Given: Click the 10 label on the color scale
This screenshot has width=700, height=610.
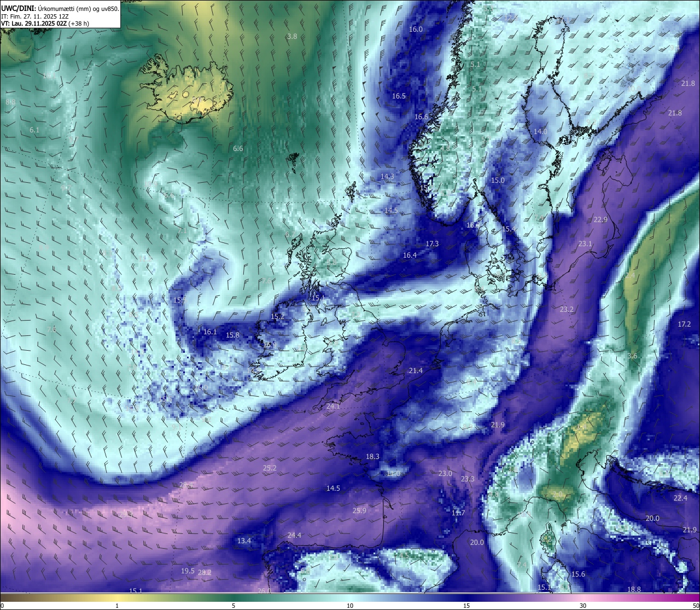Looking at the screenshot, I should coord(350,606).
